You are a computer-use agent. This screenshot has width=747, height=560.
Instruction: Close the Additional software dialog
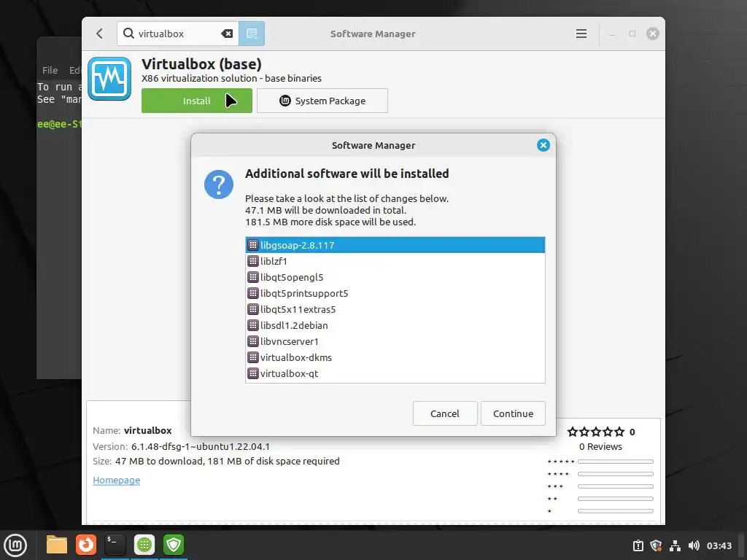click(x=543, y=145)
